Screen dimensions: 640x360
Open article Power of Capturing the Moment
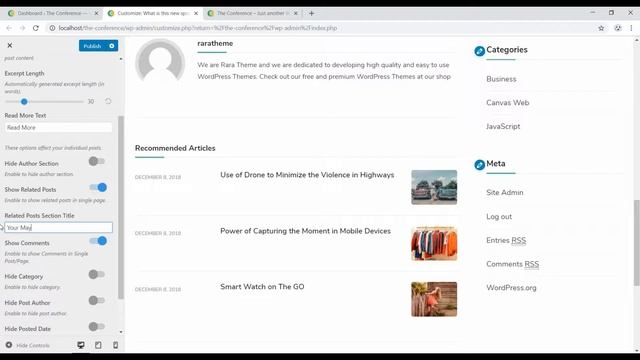tap(306, 231)
